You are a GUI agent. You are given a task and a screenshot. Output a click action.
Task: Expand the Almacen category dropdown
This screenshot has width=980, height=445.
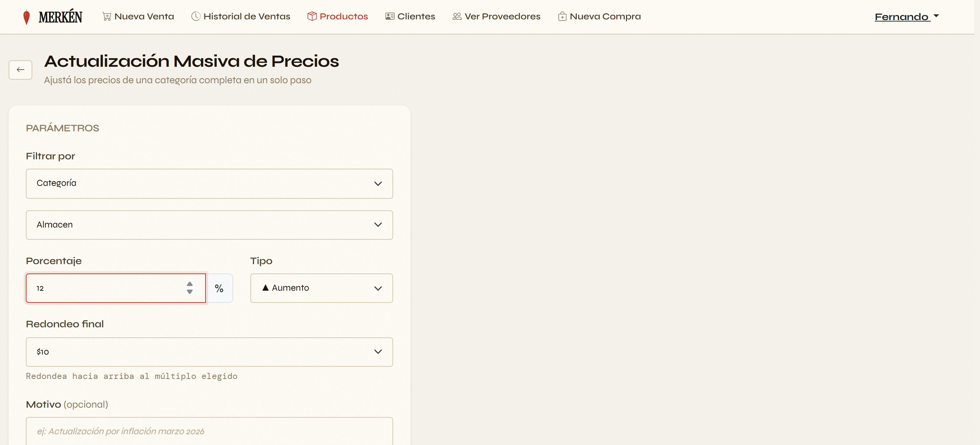click(209, 225)
